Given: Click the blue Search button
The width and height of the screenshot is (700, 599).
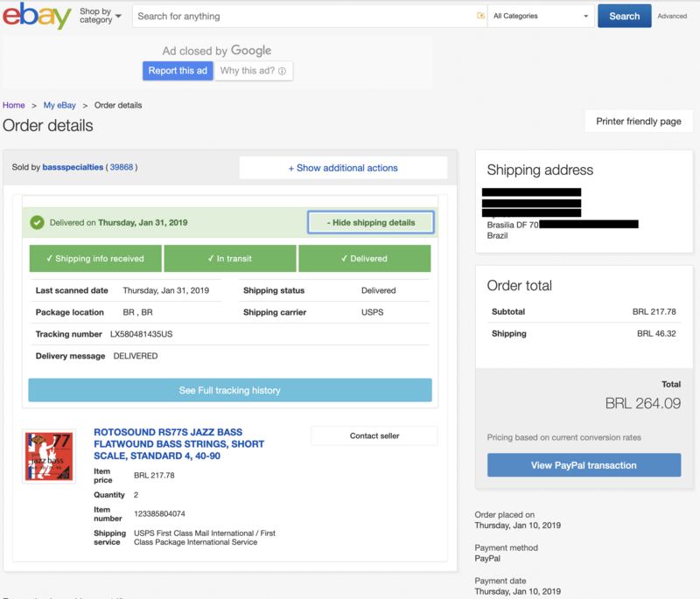Looking at the screenshot, I should pyautogui.click(x=624, y=16).
